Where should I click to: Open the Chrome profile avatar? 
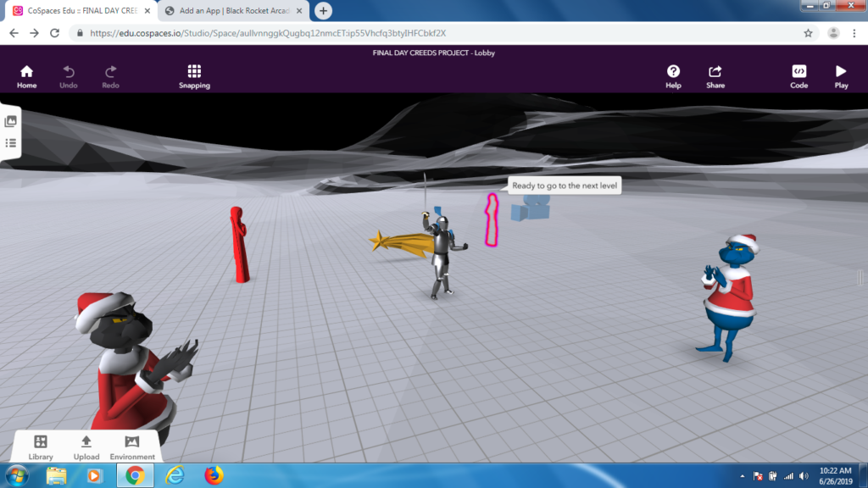pyautogui.click(x=833, y=33)
